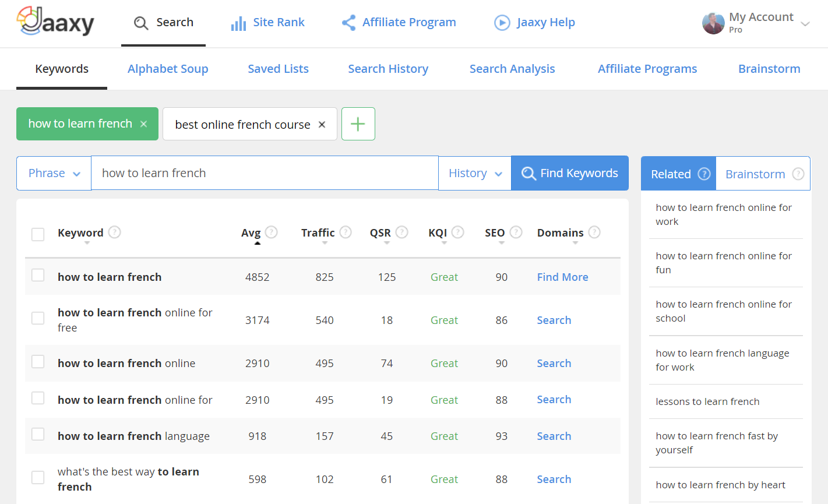Sort by Keyword column header

click(80, 232)
